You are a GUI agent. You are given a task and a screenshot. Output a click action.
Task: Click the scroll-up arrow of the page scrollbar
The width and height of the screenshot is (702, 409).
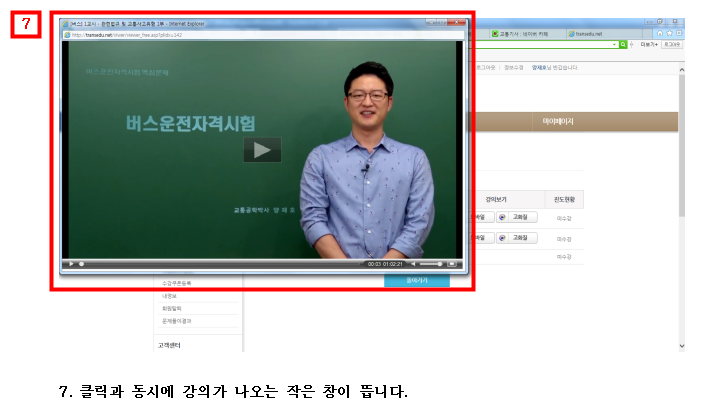681,70
